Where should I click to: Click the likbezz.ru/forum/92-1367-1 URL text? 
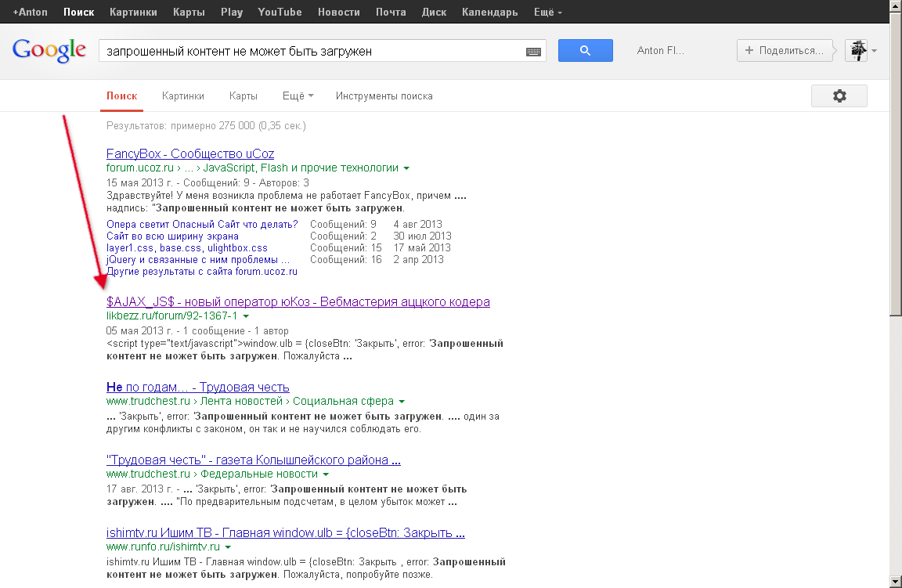click(172, 316)
